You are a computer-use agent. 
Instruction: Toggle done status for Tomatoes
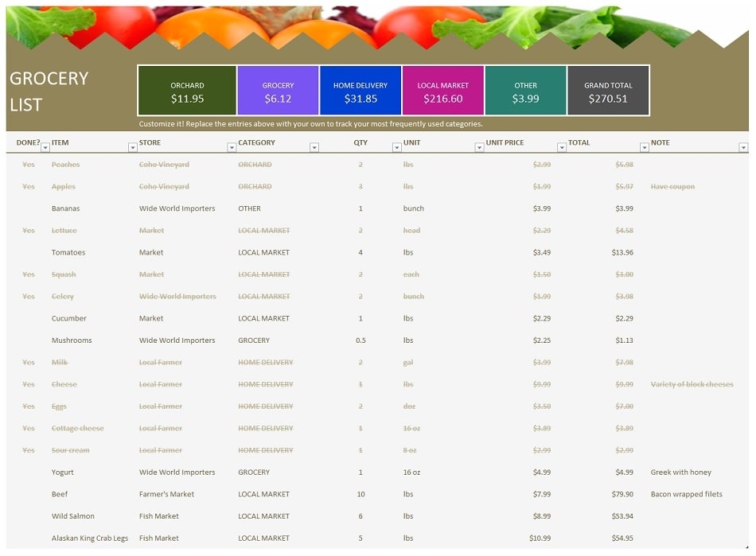29,252
